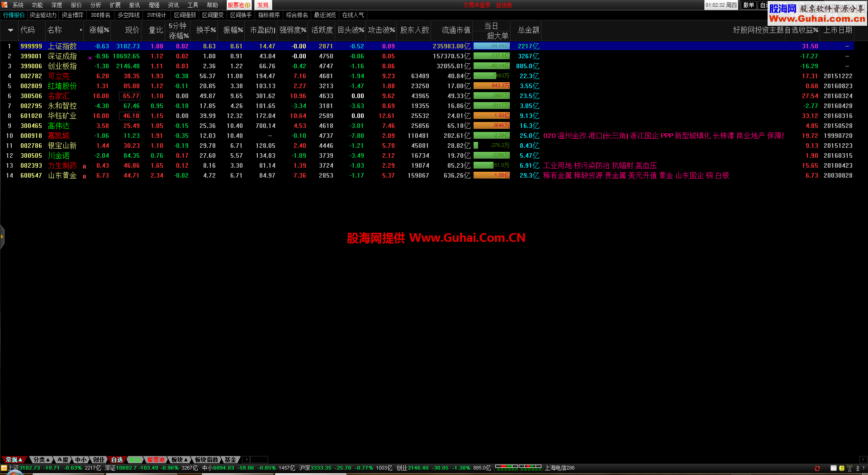Switch to the 最近浏览 tab
Screen dimensions: 868x475
(x=325, y=15)
